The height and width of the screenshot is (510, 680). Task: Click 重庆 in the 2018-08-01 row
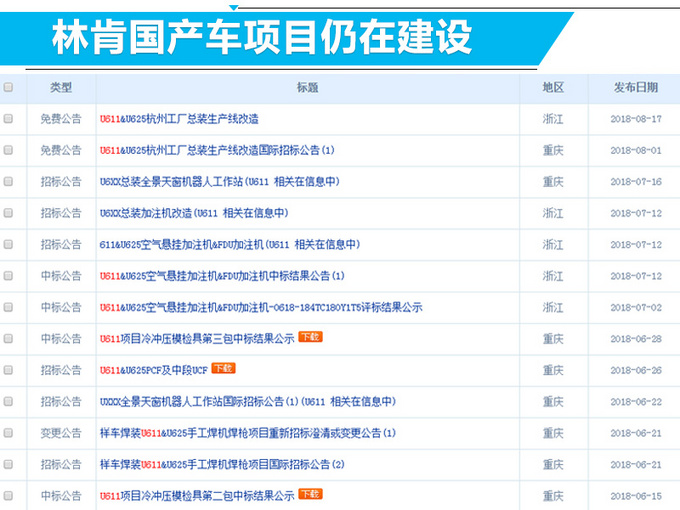[x=553, y=150]
